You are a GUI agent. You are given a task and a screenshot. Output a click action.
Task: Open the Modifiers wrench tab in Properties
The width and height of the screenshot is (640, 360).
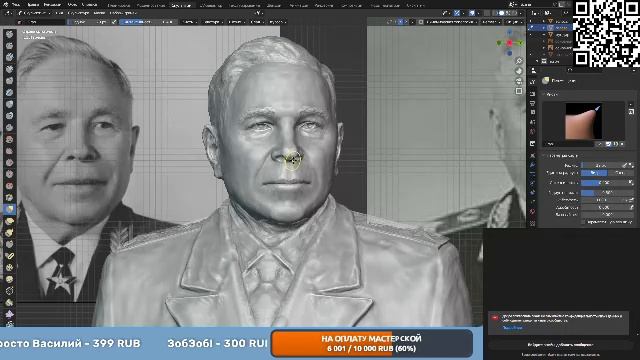(x=533, y=164)
